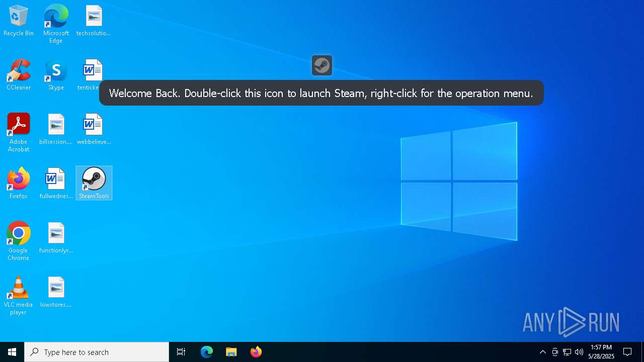Select the webbelieve... Word document

(94, 130)
